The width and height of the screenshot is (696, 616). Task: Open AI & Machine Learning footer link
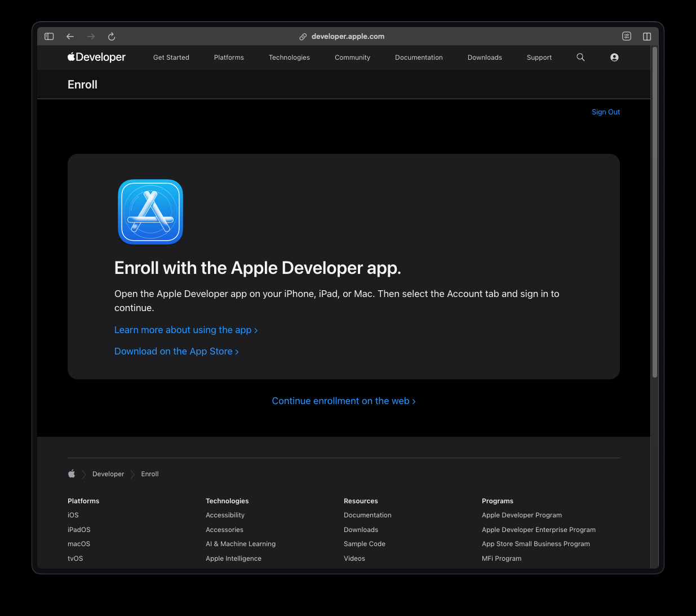coord(241,544)
